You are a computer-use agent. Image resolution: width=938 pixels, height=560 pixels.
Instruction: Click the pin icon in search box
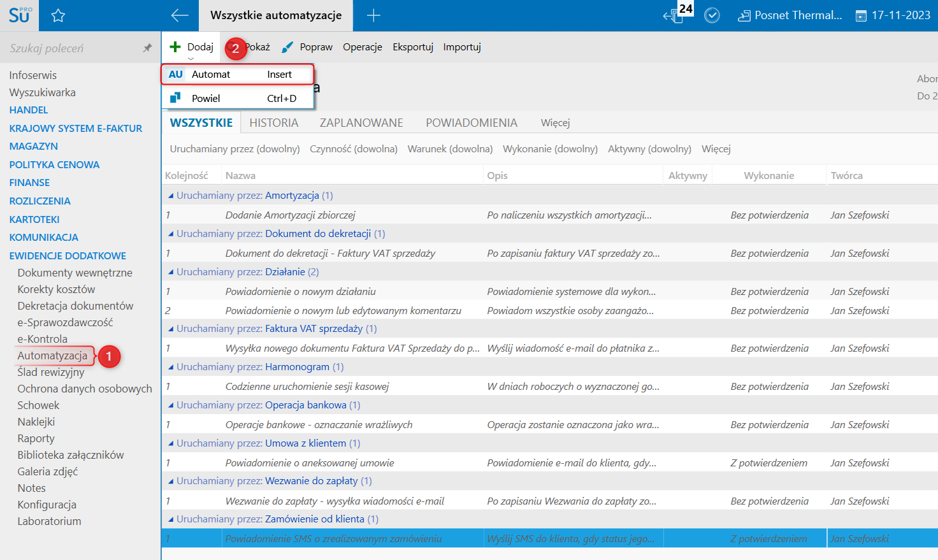pos(147,48)
